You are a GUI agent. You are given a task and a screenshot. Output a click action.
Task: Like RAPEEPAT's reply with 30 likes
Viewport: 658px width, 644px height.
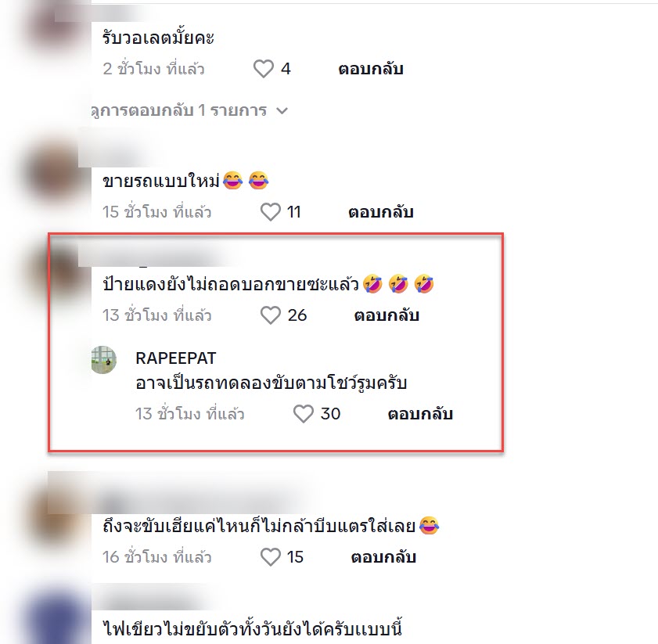(303, 413)
